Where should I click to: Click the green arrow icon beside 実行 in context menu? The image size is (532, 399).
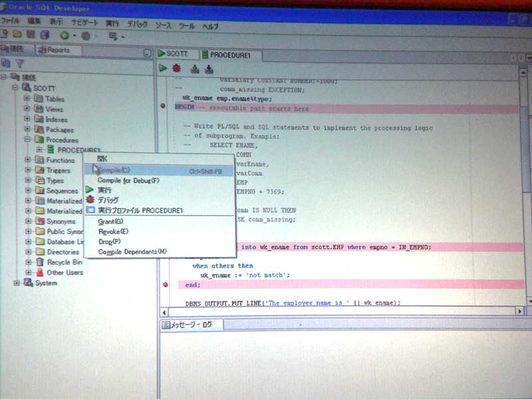[x=90, y=190]
